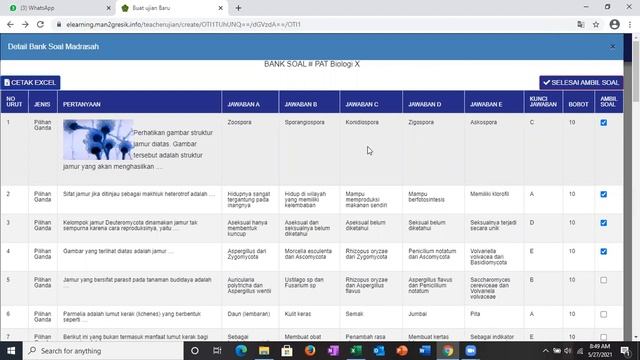Click the Kunci Jawaban column header
The width and height of the screenshot is (640, 360).
click(543, 102)
